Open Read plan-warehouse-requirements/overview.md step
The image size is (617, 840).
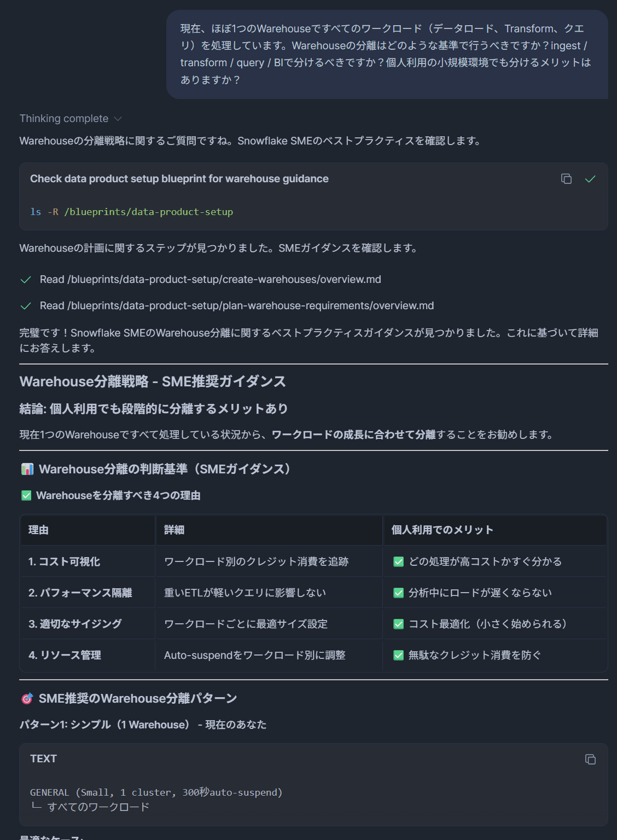click(237, 306)
